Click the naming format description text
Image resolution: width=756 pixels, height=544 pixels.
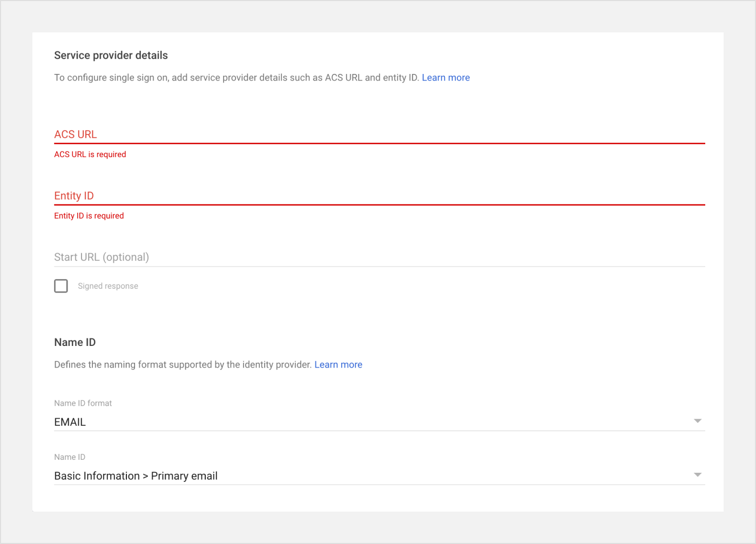point(183,365)
